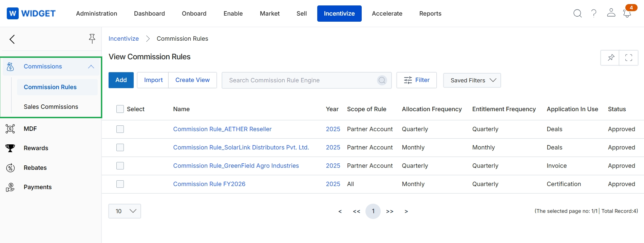Screen dimensions: 644x243
Task: Open the Filter button
Action: pos(417,80)
